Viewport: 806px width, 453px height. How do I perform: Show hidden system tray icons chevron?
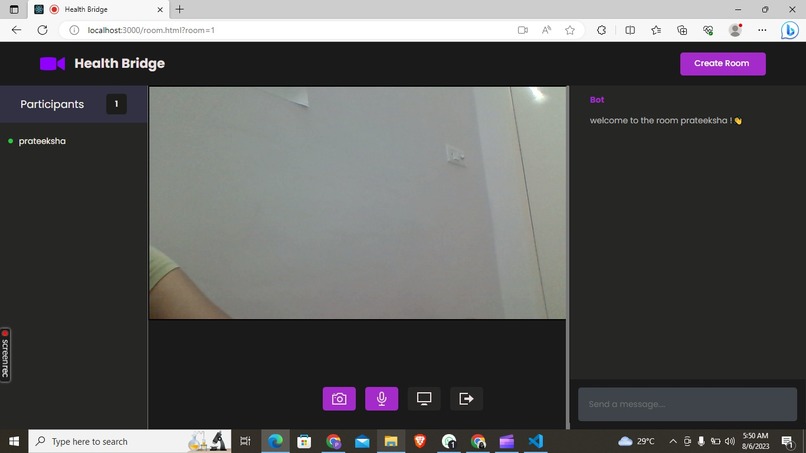coord(672,441)
